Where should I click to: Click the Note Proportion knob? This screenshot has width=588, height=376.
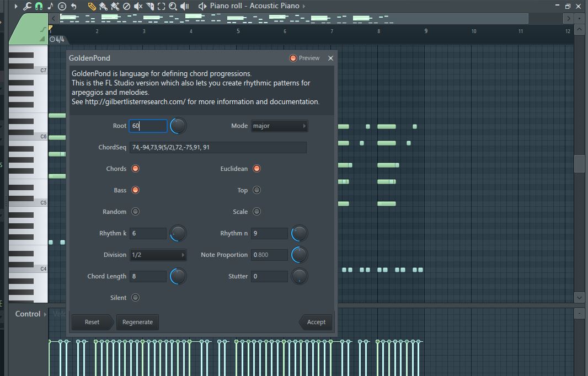pyautogui.click(x=300, y=255)
